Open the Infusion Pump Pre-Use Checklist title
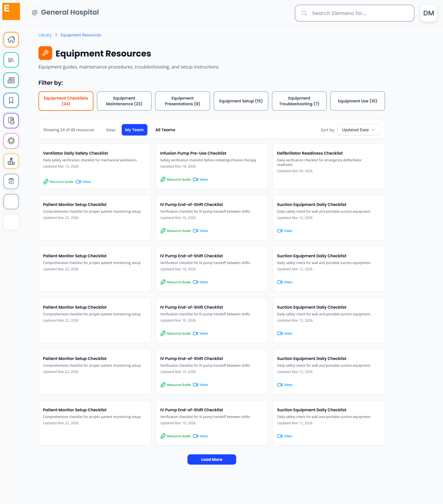This screenshot has width=443, height=504. (193, 153)
